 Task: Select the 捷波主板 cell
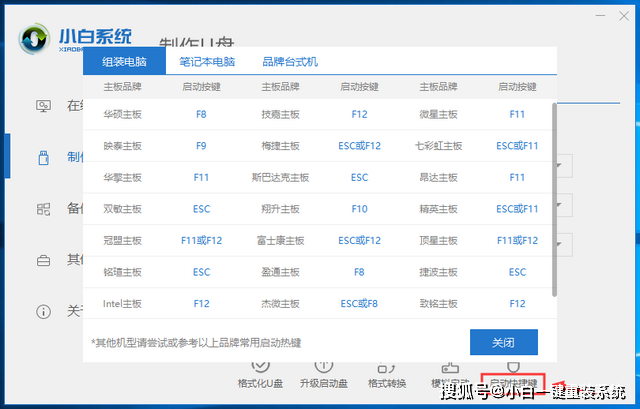coord(438,272)
